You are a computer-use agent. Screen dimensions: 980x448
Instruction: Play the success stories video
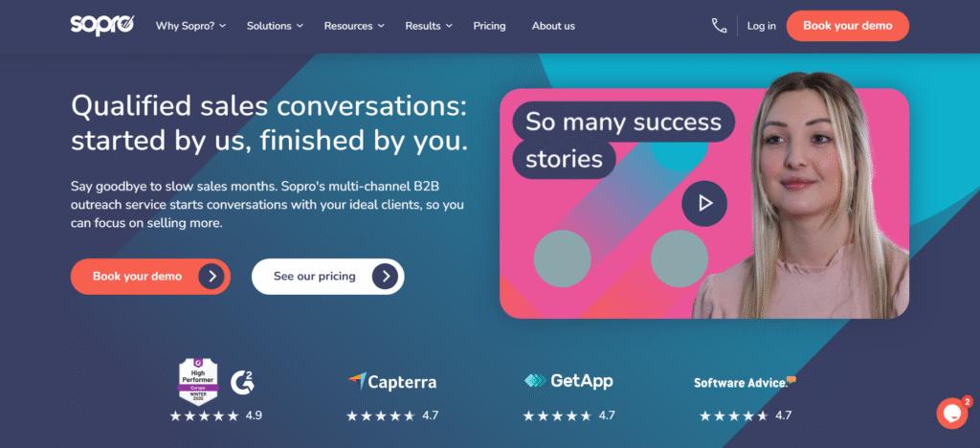tap(704, 203)
